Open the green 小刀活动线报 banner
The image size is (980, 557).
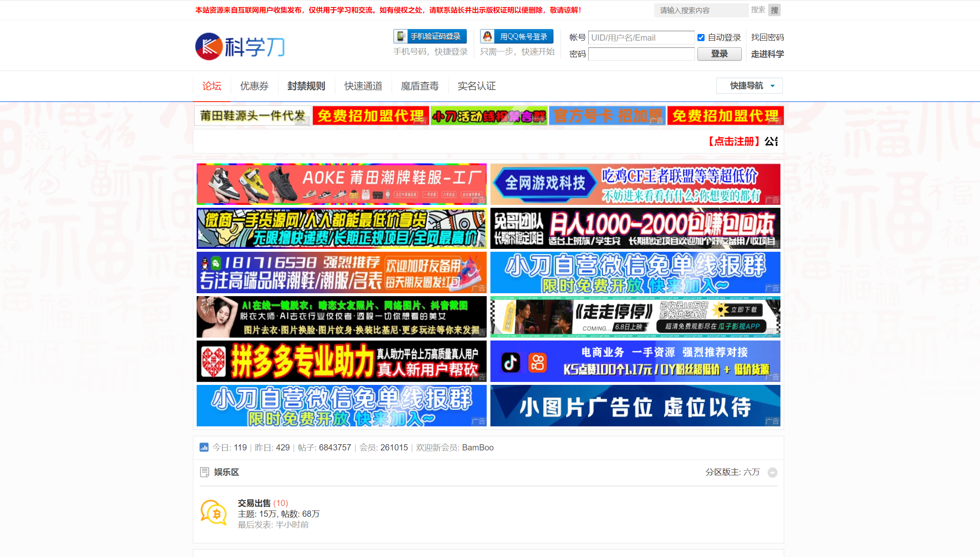489,115
